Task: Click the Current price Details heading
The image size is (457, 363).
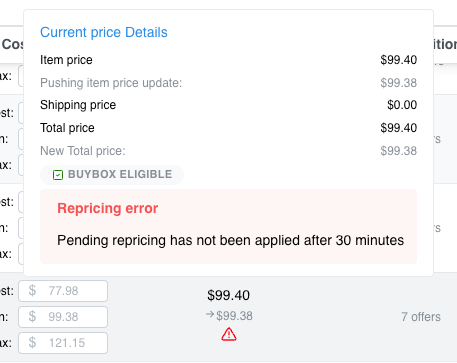Action: 104,32
